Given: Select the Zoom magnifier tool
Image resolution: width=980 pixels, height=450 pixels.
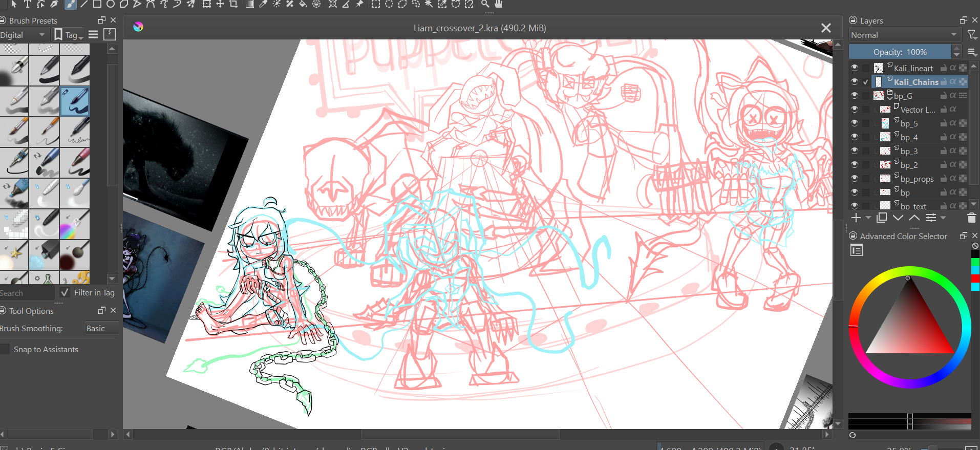Looking at the screenshot, I should pyautogui.click(x=485, y=4).
